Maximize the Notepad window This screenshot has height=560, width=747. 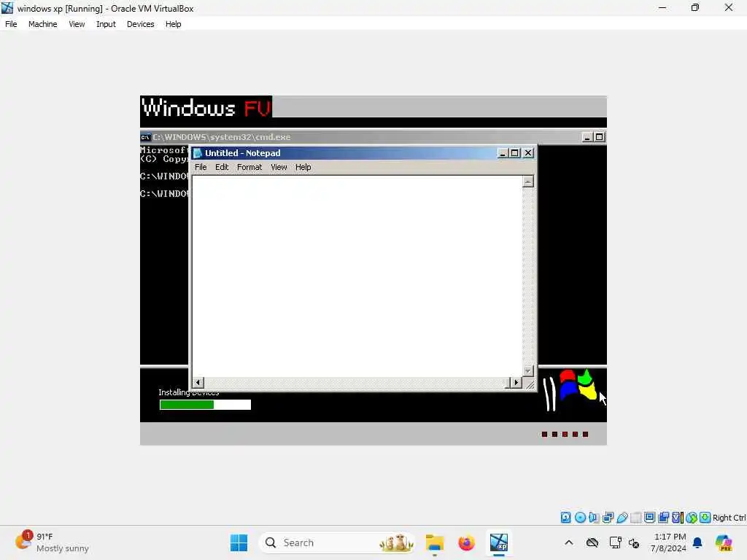(514, 153)
